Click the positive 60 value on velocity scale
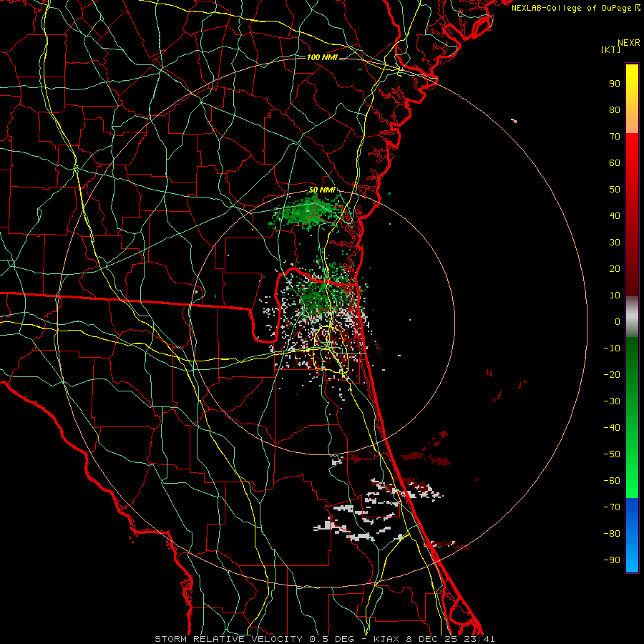Image resolution: width=644 pixels, height=644 pixels. pyautogui.click(x=615, y=163)
